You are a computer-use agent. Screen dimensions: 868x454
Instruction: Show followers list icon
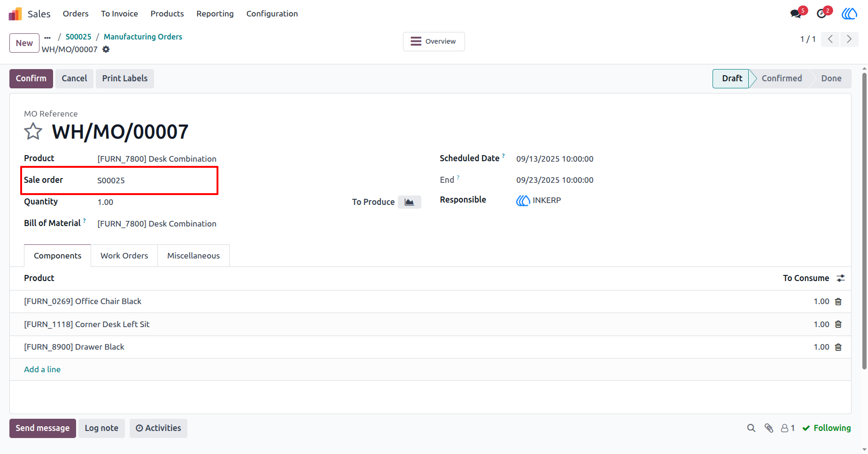[x=788, y=428]
